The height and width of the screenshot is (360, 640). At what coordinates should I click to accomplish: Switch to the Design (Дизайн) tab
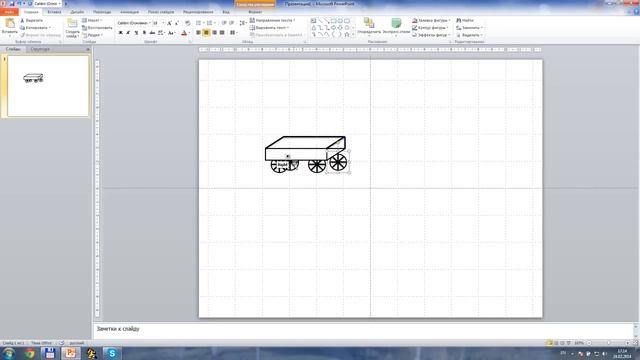[77, 12]
